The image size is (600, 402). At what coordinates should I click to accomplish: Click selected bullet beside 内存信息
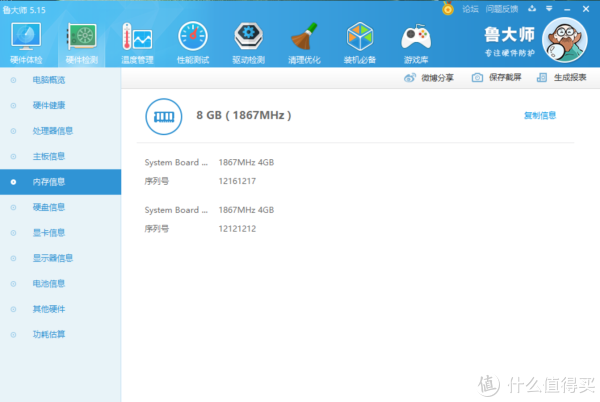pyautogui.click(x=13, y=182)
